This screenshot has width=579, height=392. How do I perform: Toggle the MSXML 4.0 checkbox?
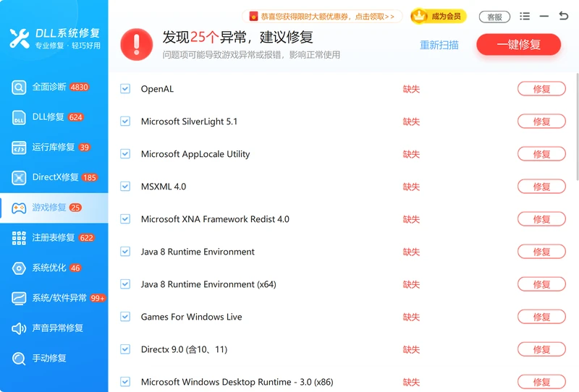click(x=125, y=186)
